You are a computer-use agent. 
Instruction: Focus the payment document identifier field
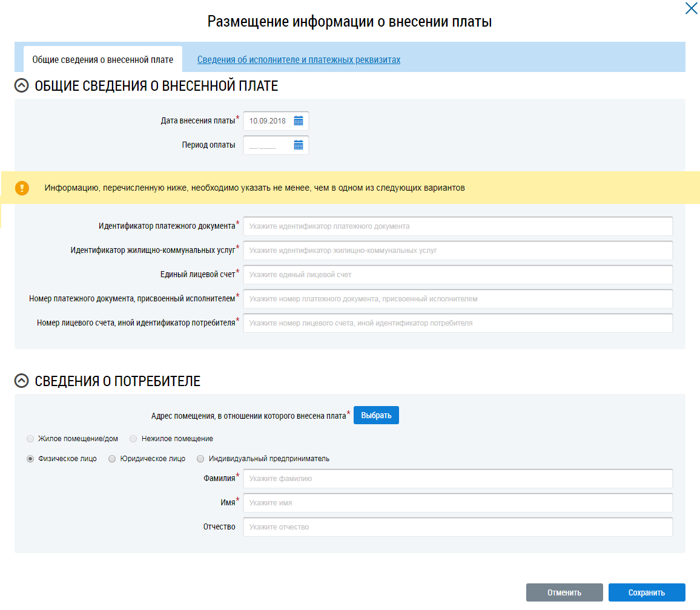pyautogui.click(x=457, y=226)
